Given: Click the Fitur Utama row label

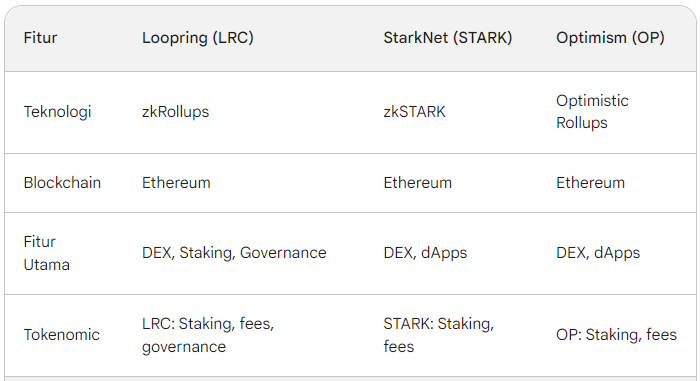Looking at the screenshot, I should [46, 253].
